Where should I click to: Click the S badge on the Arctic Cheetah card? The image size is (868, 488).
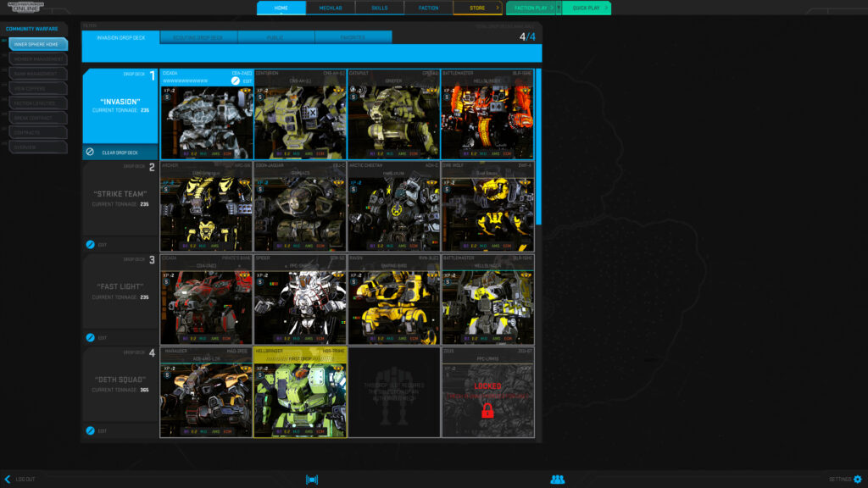point(353,190)
